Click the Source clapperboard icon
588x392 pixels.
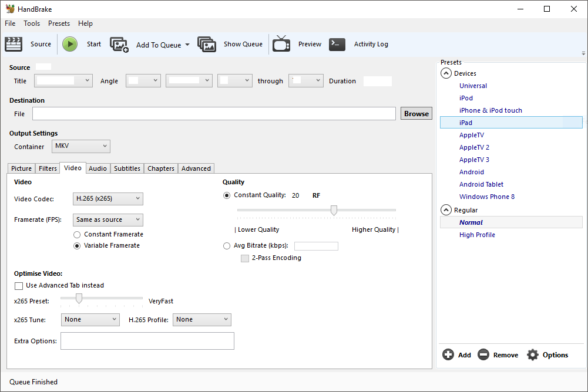pos(14,44)
